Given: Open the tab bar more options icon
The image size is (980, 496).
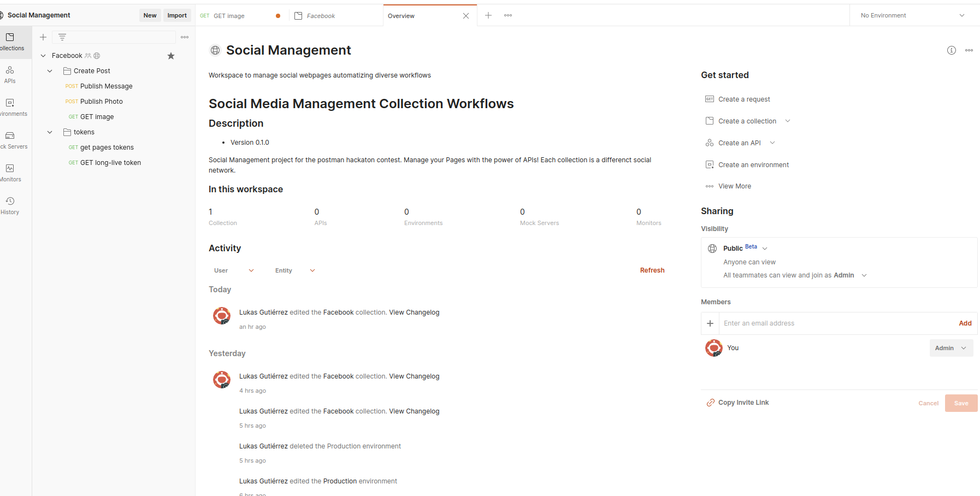Looking at the screenshot, I should pos(508,15).
